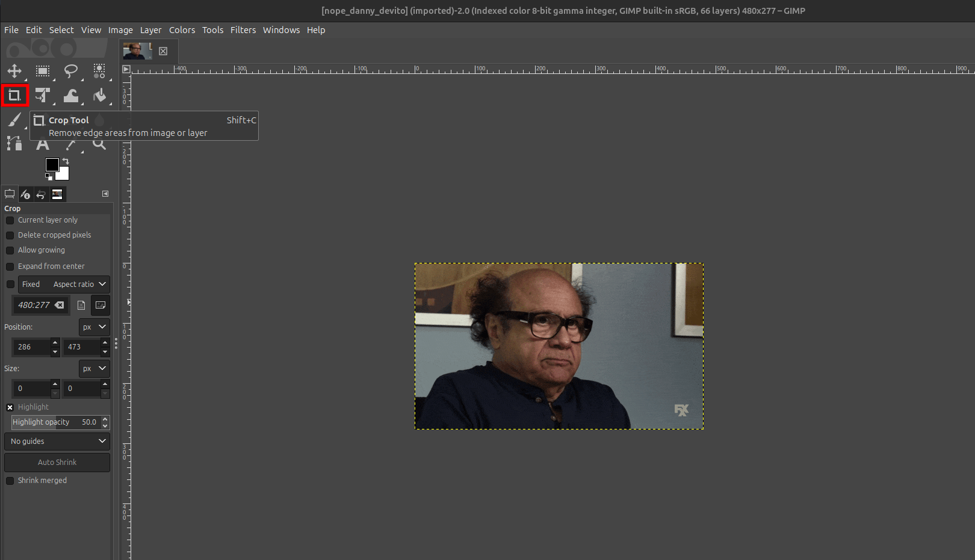Open the Fixed Aspect ratio dropdown
This screenshot has height=560, width=975.
64,285
